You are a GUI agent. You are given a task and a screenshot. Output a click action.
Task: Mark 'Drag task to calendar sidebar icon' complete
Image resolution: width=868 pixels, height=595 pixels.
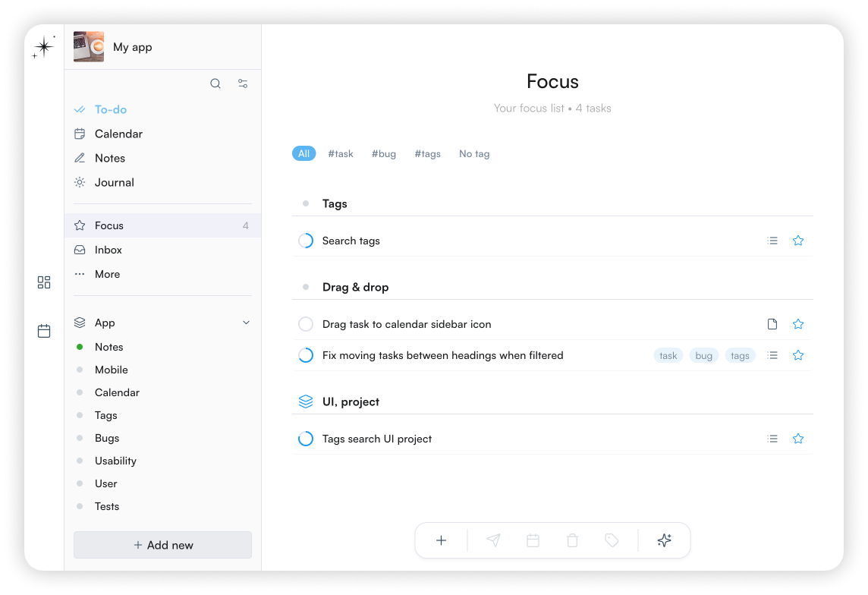coord(306,325)
